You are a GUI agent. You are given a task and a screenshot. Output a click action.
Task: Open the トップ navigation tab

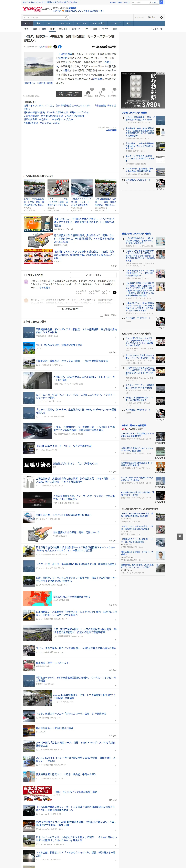click(27, 23)
